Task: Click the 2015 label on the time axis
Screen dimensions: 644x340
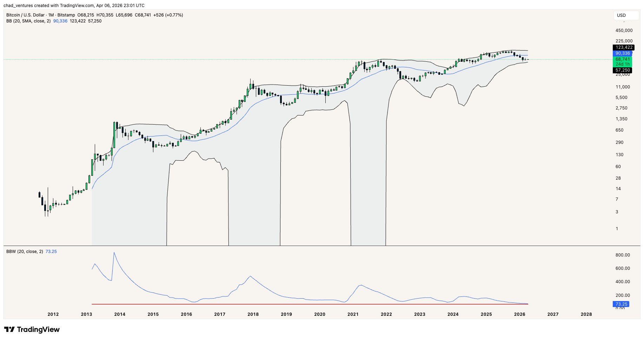Action: (x=153, y=314)
